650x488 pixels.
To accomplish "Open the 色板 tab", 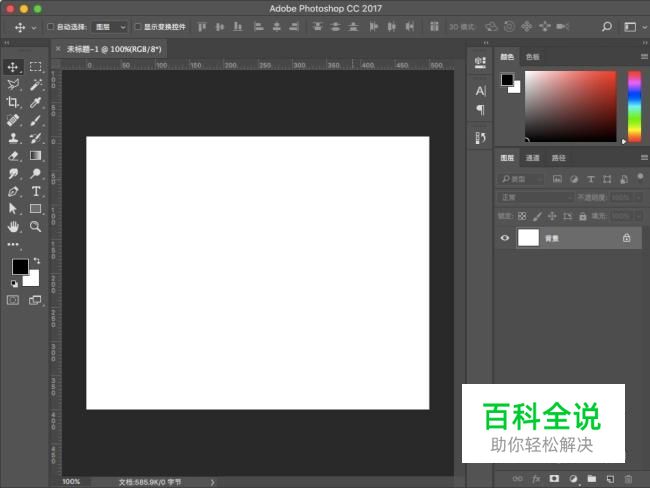I will pyautogui.click(x=533, y=57).
